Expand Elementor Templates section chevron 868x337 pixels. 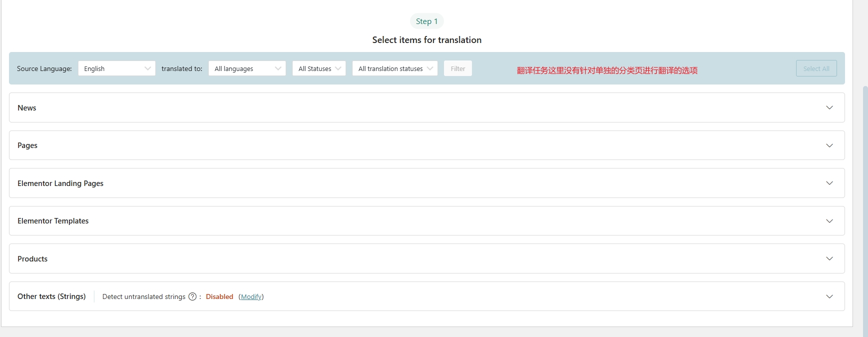coord(830,221)
